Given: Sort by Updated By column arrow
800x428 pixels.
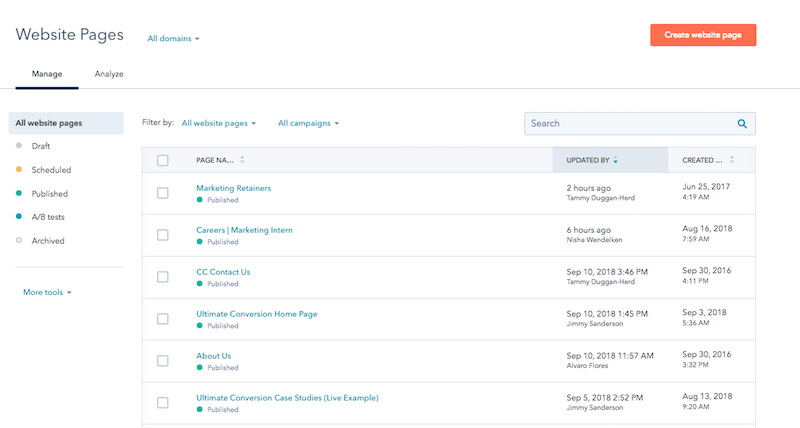Looking at the screenshot, I should (615, 160).
